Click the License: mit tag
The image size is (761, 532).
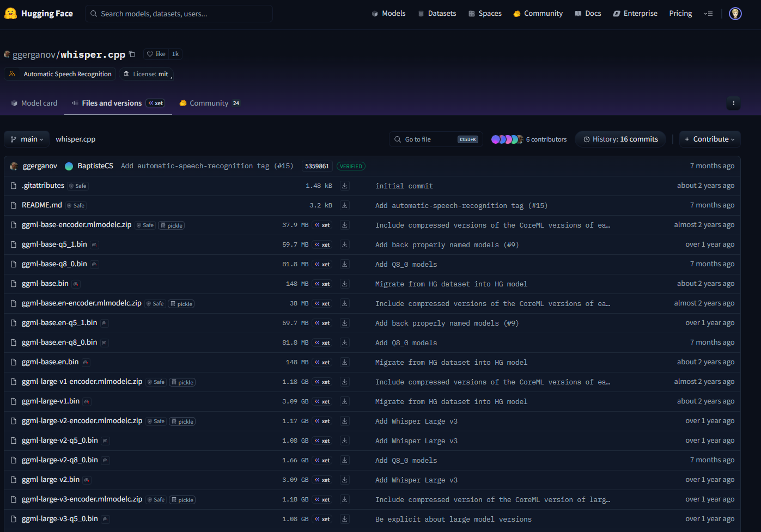(x=146, y=74)
